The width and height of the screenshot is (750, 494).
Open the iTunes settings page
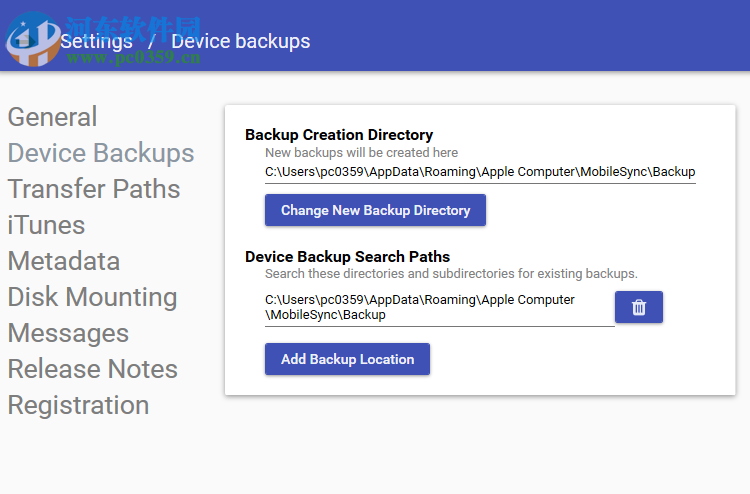[46, 225]
